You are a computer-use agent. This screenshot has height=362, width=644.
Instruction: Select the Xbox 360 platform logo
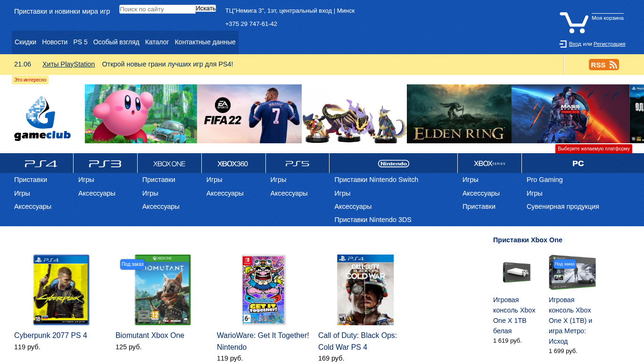[x=233, y=164]
